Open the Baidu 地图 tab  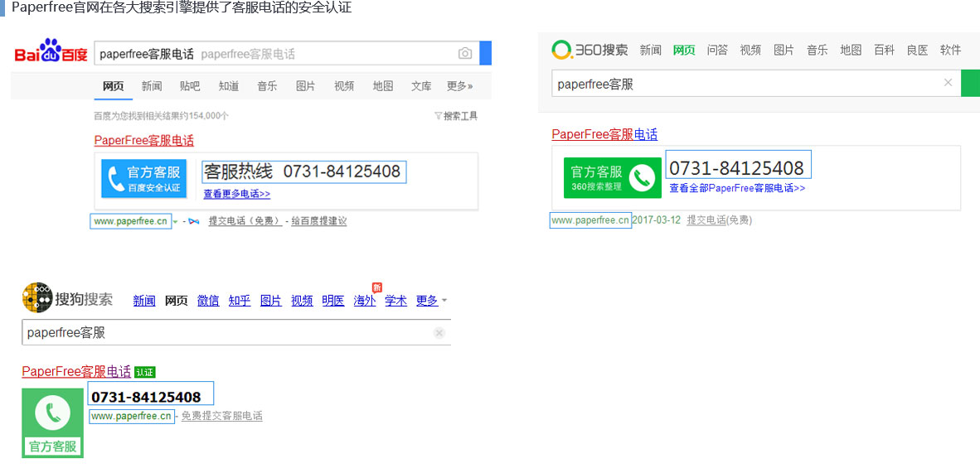(382, 86)
